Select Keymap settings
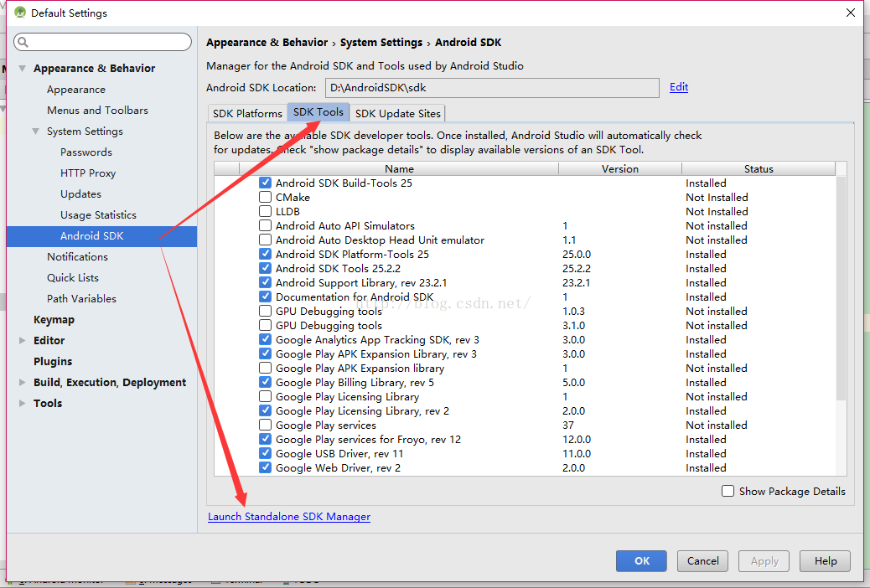Screen dimensions: 870x588 coord(54,319)
